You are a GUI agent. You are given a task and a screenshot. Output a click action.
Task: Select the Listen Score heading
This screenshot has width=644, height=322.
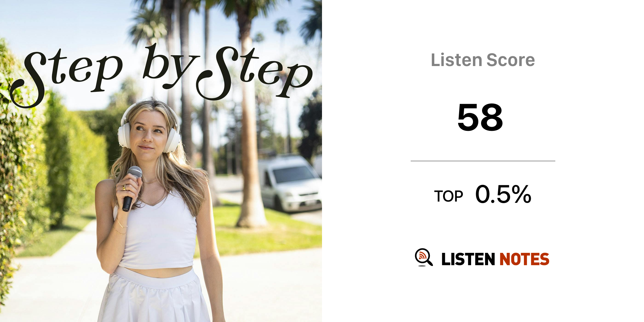(483, 60)
